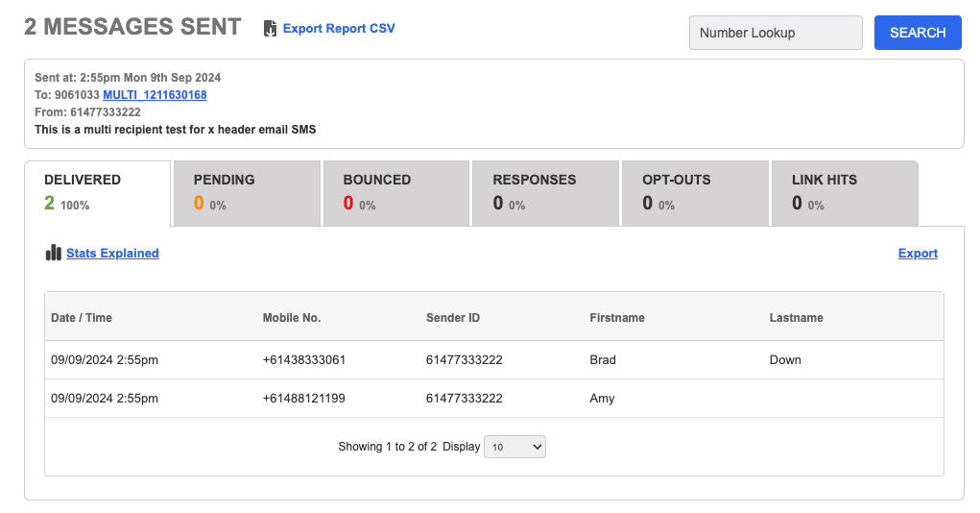Click firstname Amy in table
This screenshot has height=513, width=980.
coord(602,399)
